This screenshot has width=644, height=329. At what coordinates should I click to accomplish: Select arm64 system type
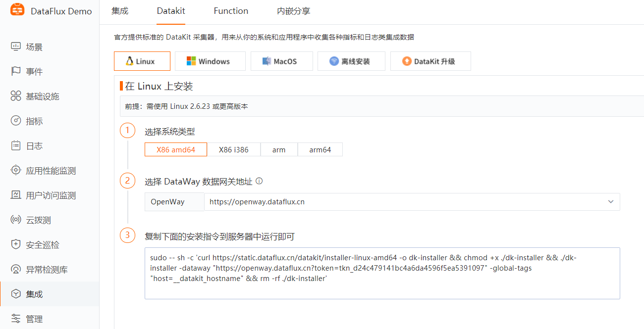(320, 149)
